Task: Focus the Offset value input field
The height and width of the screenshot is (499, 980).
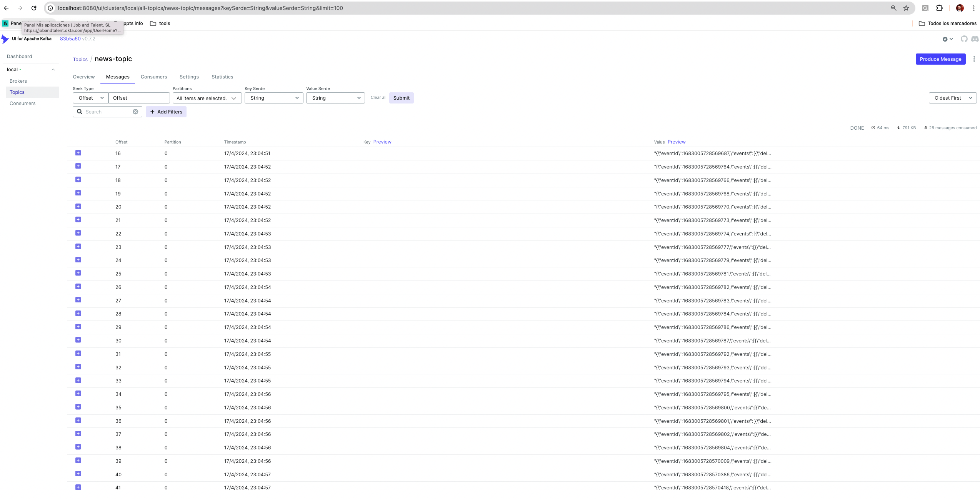Action: pos(139,98)
